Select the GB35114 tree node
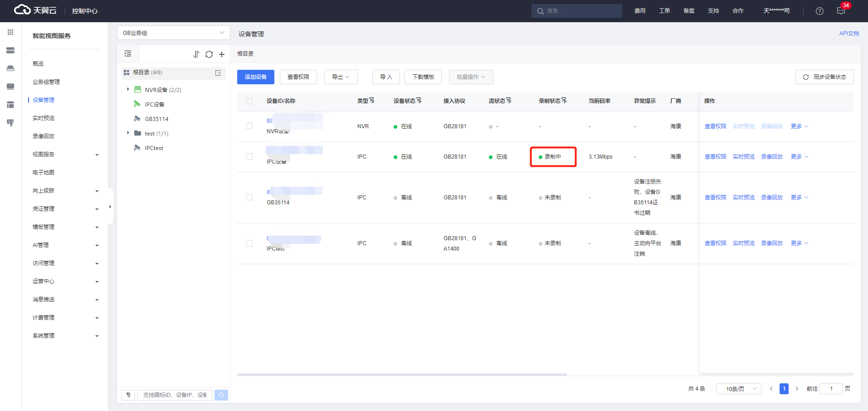 [157, 119]
